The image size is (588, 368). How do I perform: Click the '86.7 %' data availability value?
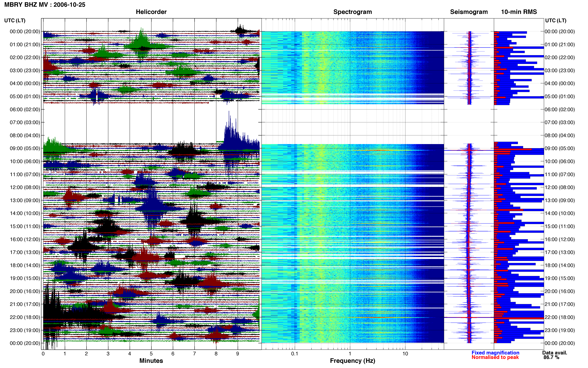tap(552, 357)
